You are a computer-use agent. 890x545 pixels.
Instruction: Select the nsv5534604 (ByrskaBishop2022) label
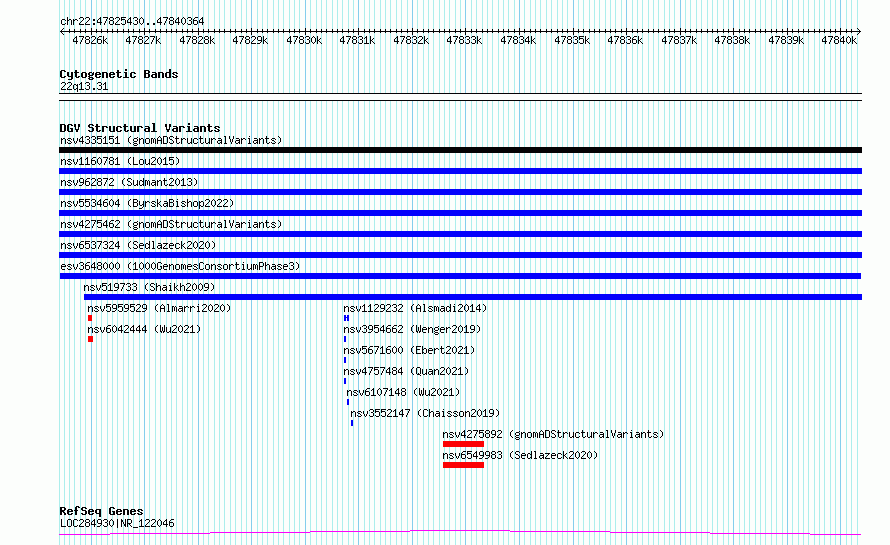pyautogui.click(x=147, y=203)
